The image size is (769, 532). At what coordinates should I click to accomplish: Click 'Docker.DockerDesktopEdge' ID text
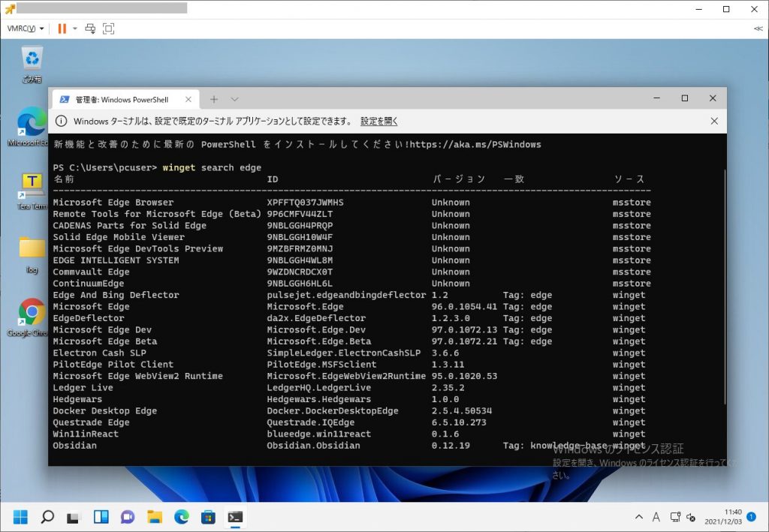pos(333,411)
